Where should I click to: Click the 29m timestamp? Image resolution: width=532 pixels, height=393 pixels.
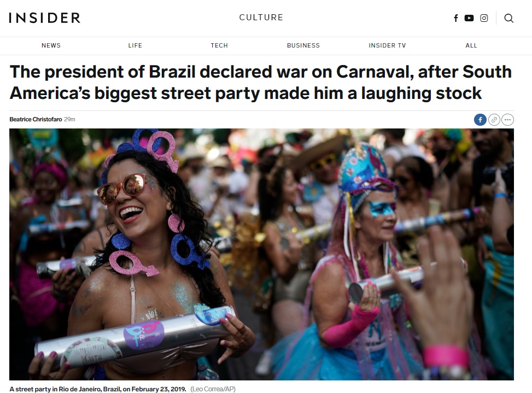tap(69, 119)
